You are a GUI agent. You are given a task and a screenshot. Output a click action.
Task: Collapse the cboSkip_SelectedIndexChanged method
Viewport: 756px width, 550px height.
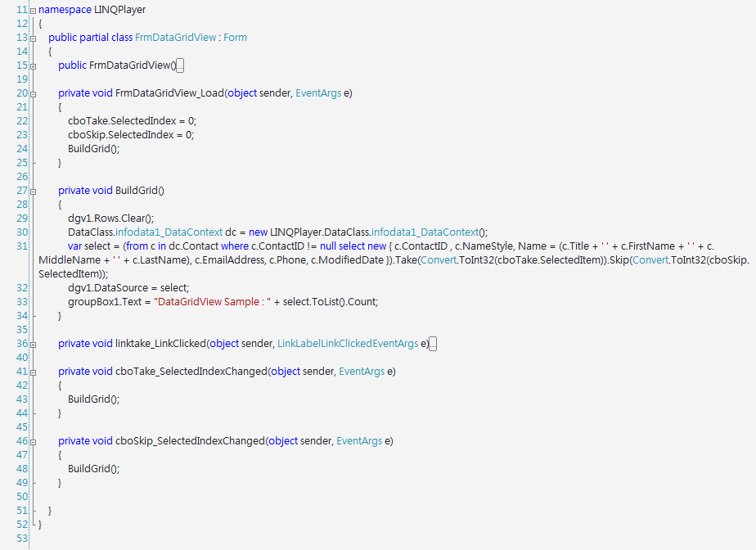coord(33,443)
